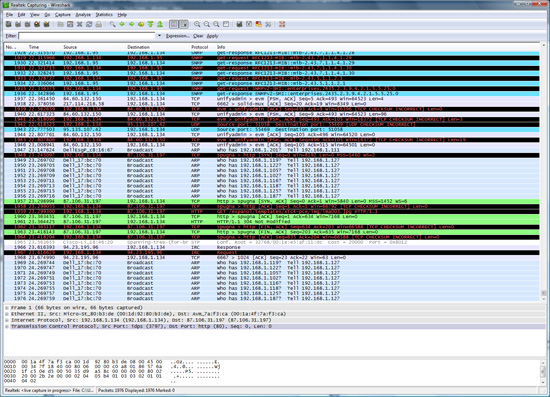
Task: Click hex dump pane vertical scrollbar
Action: point(543,372)
